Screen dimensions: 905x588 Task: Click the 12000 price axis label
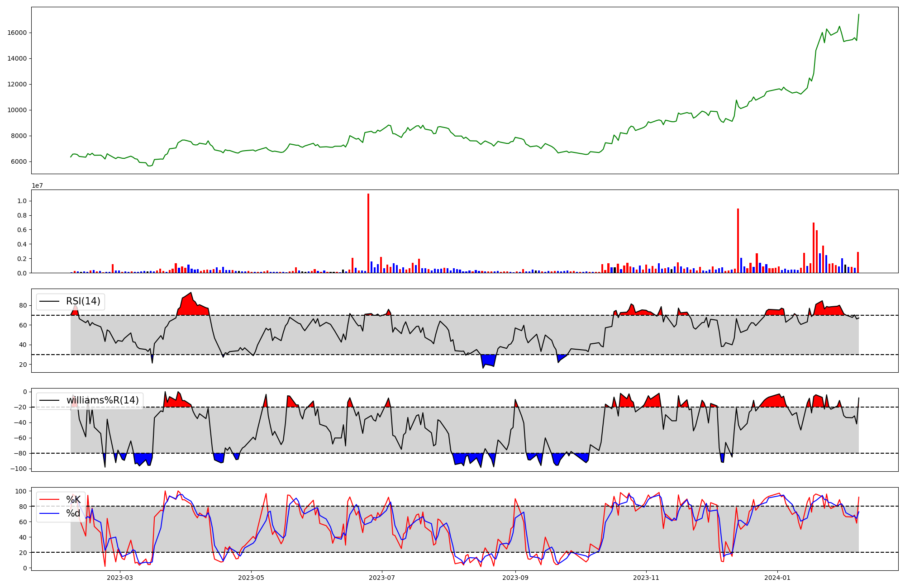(17, 84)
